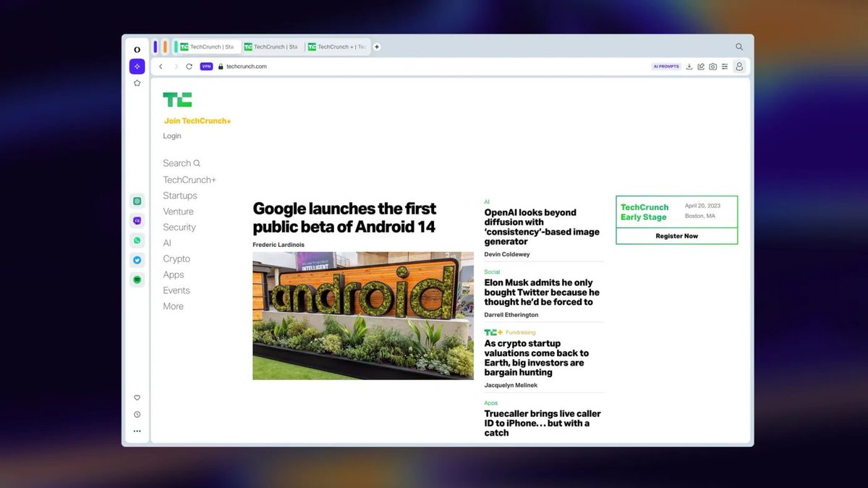This screenshot has width=868, height=488.
Task: Open the Easy Setup sliders icon
Action: tap(725, 67)
